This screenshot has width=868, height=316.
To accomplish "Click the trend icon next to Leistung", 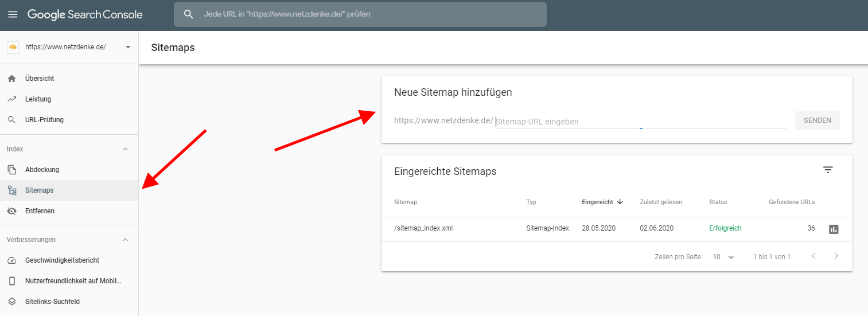I will 12,99.
